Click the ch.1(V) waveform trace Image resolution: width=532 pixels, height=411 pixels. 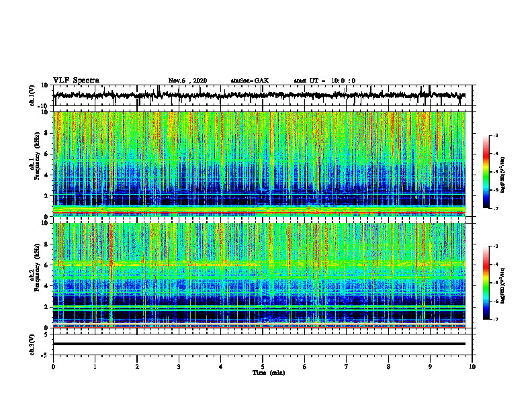click(x=259, y=95)
